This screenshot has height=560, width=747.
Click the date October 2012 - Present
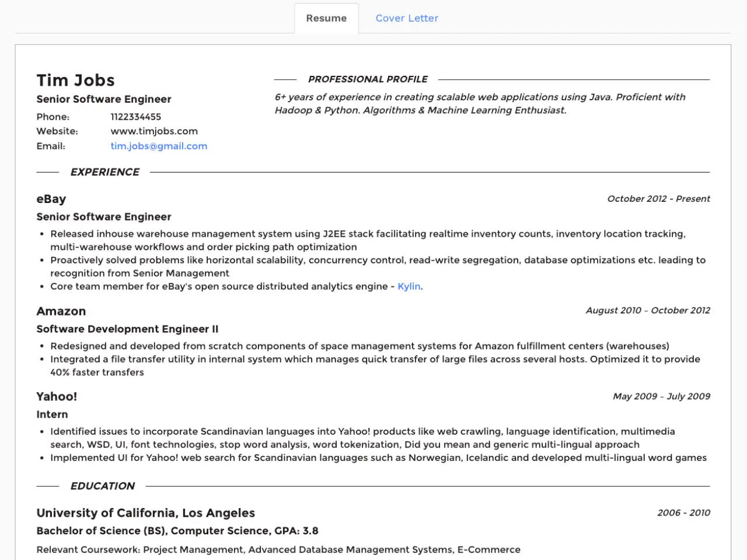[658, 199]
